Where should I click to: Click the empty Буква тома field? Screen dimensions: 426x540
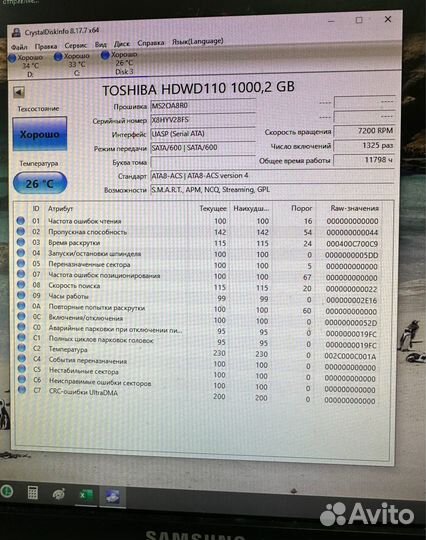click(203, 162)
